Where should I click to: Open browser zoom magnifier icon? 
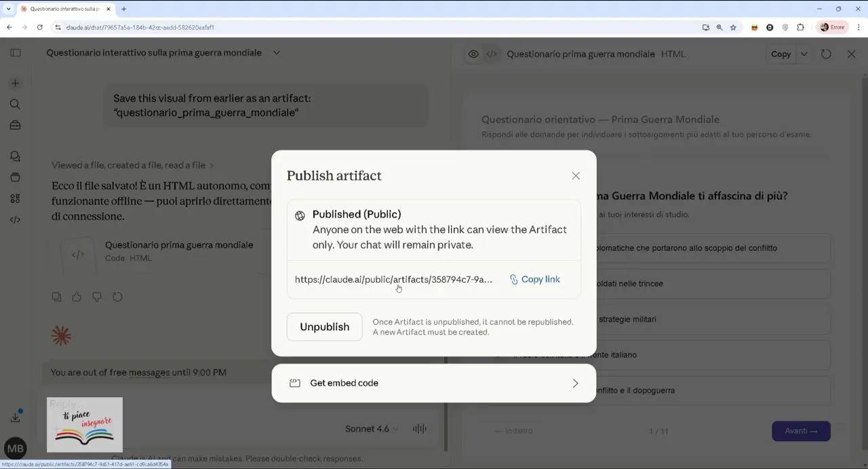click(719, 27)
